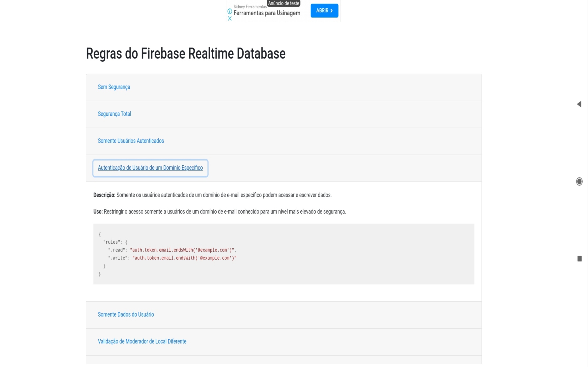This screenshot has height=367, width=588.
Task: Expand the "Segurança Total" section
Action: (x=114, y=114)
